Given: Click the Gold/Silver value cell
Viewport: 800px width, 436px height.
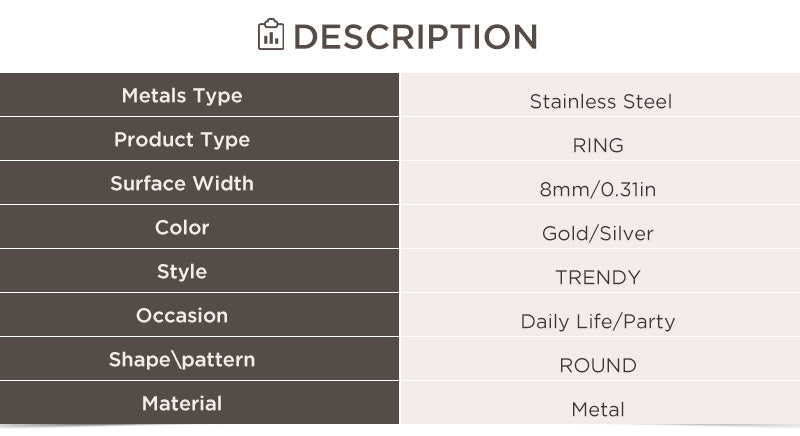Looking at the screenshot, I should point(600,227).
